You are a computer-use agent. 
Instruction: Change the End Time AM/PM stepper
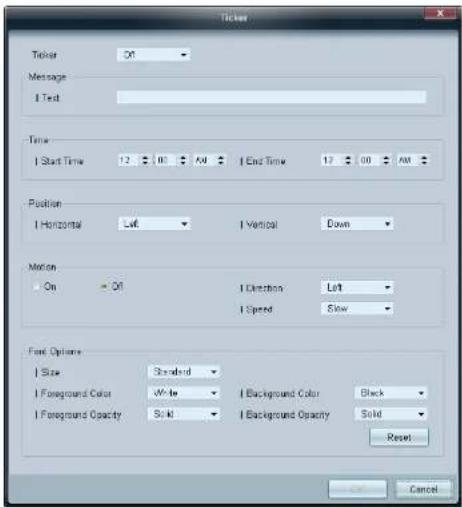(x=424, y=160)
